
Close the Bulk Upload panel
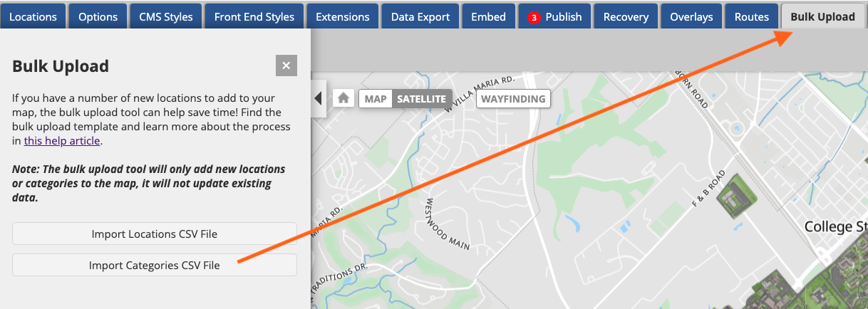(x=286, y=66)
